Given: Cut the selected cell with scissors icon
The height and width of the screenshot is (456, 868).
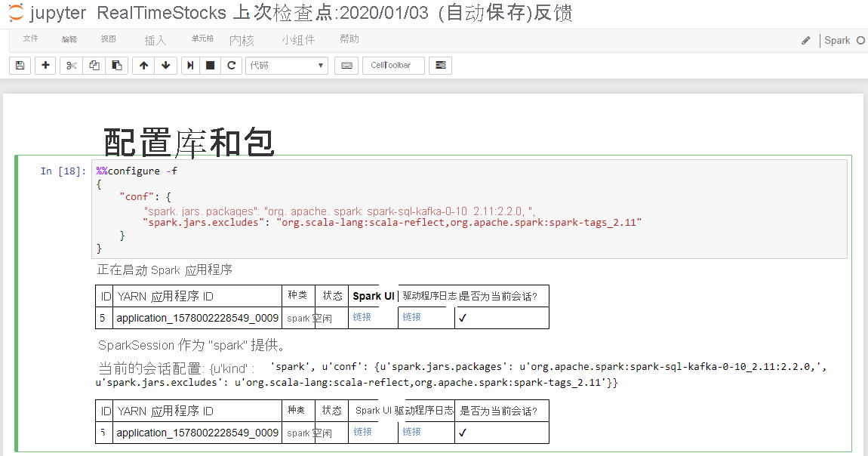Looking at the screenshot, I should [x=72, y=65].
